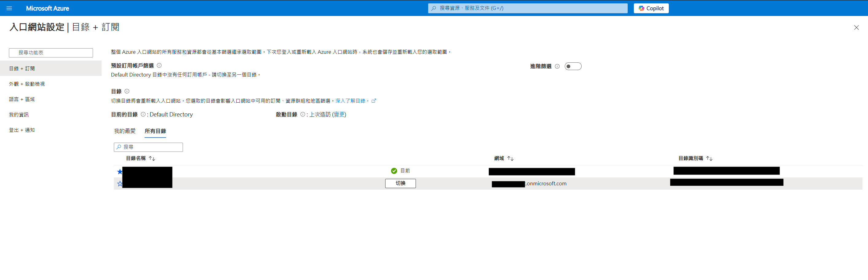Show info icon for 啟動目錄
This screenshot has height=280, width=868.
[x=303, y=114]
